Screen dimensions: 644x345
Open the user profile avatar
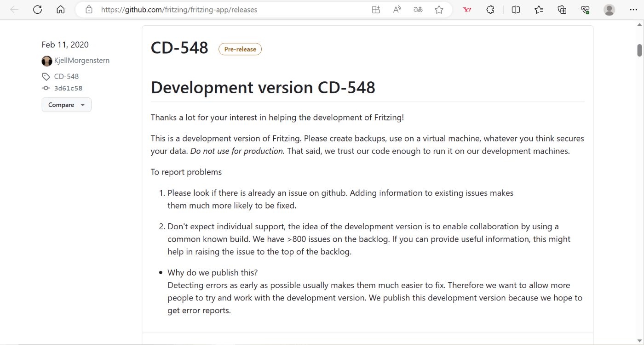[x=609, y=10]
